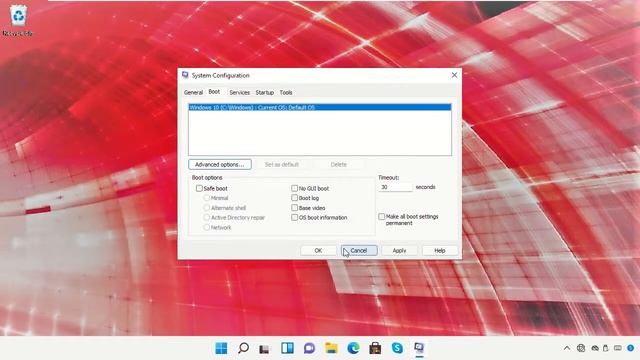
Task: Open the Tools tab
Action: 286,93
